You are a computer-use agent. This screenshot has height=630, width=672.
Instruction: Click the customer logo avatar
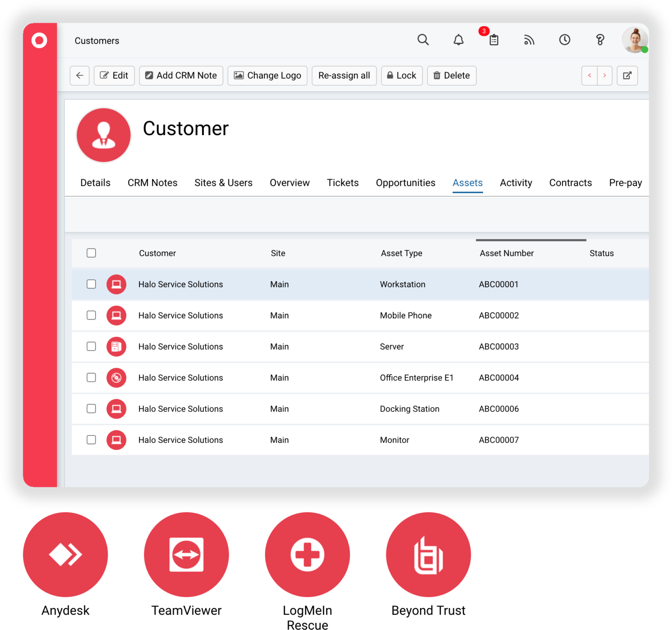pyautogui.click(x=104, y=135)
